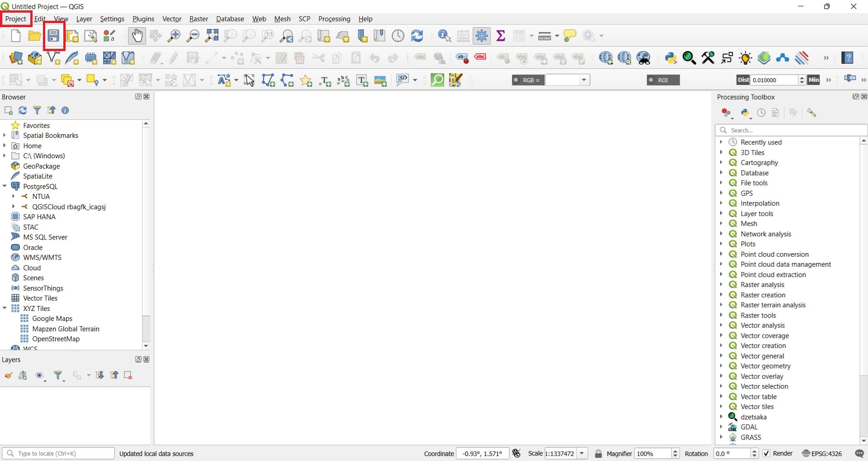Open the Raster menu
The height and width of the screenshot is (461, 868).
(199, 19)
